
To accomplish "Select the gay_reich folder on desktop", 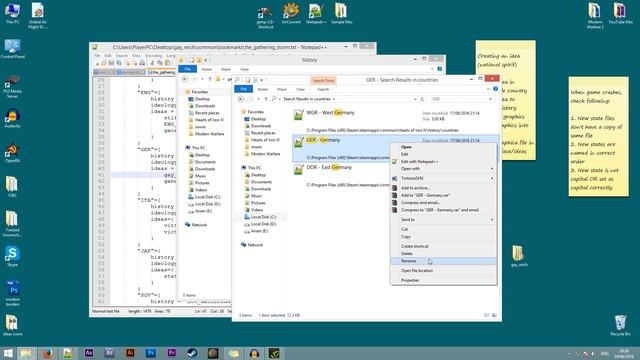I will click(x=518, y=256).
